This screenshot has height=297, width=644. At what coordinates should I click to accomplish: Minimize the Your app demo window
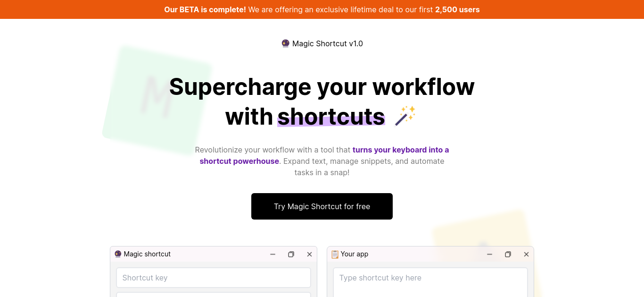point(489,254)
